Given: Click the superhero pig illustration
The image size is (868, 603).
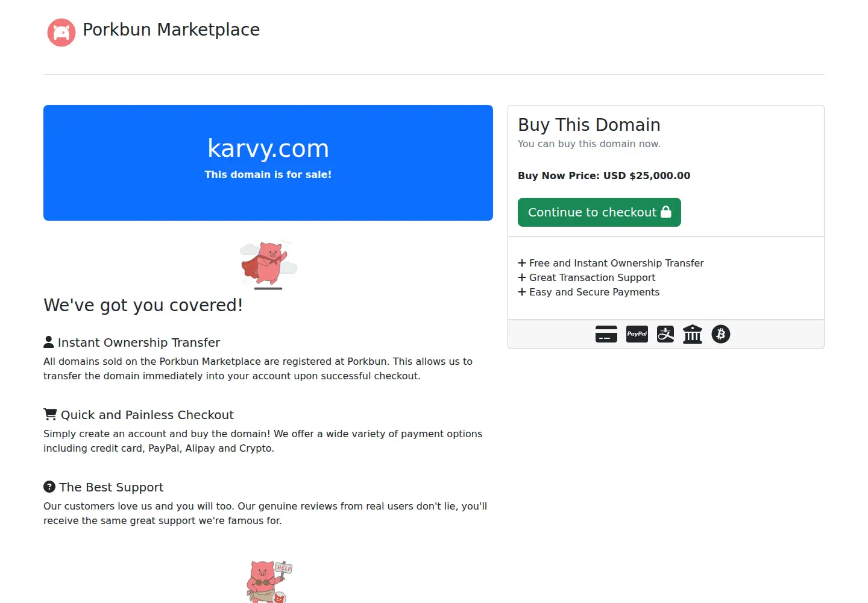Looking at the screenshot, I should tap(268, 264).
